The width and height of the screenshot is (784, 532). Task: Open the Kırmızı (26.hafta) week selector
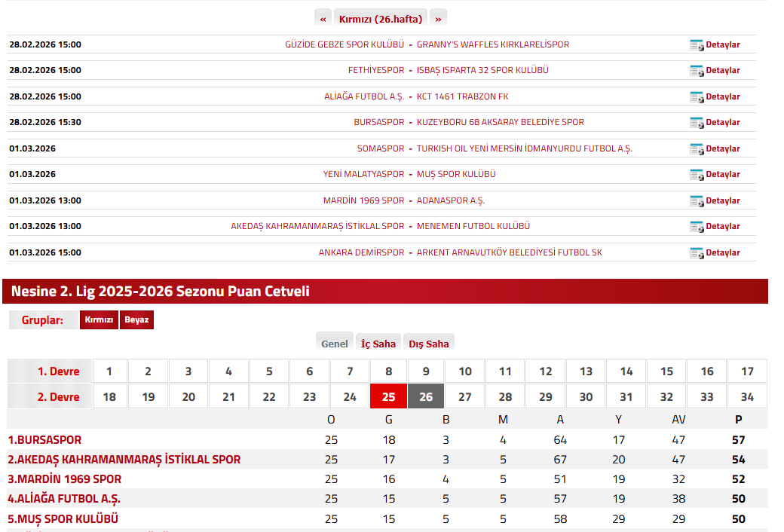coord(381,19)
